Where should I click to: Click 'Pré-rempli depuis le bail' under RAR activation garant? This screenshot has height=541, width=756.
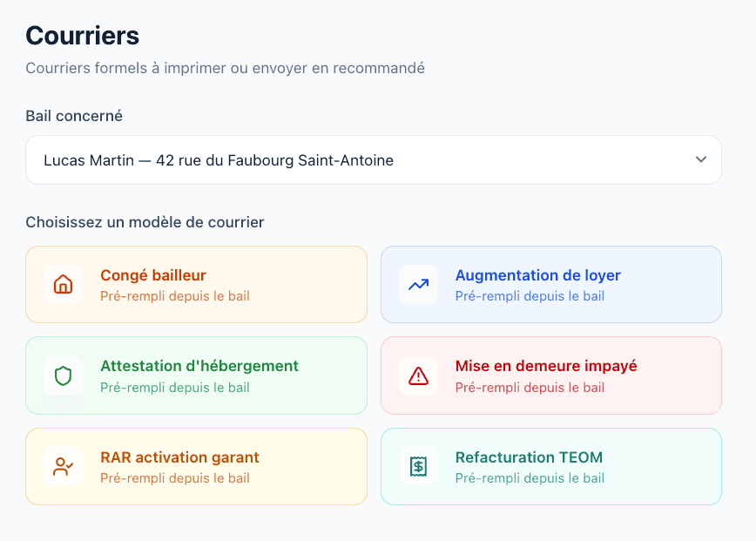click(175, 478)
